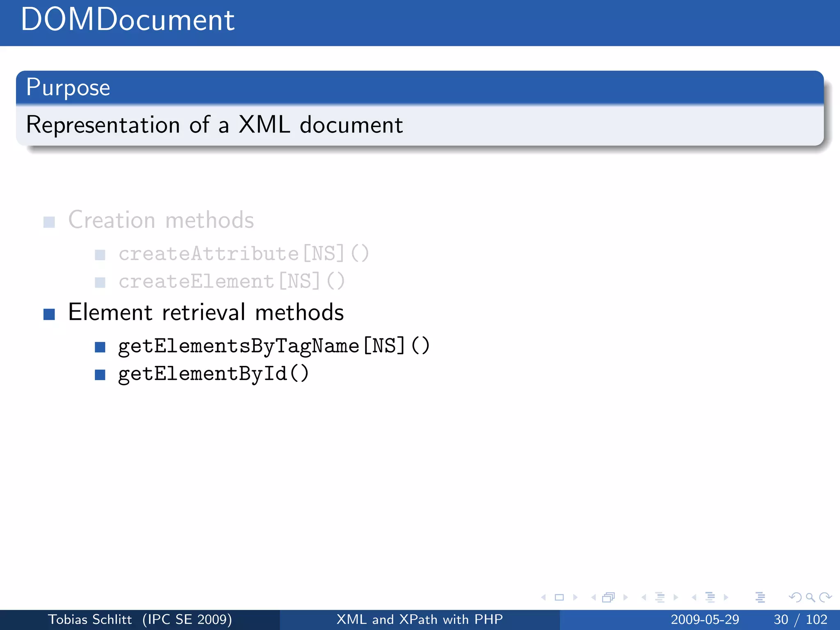Jump to previous subsection arrow

point(644,598)
